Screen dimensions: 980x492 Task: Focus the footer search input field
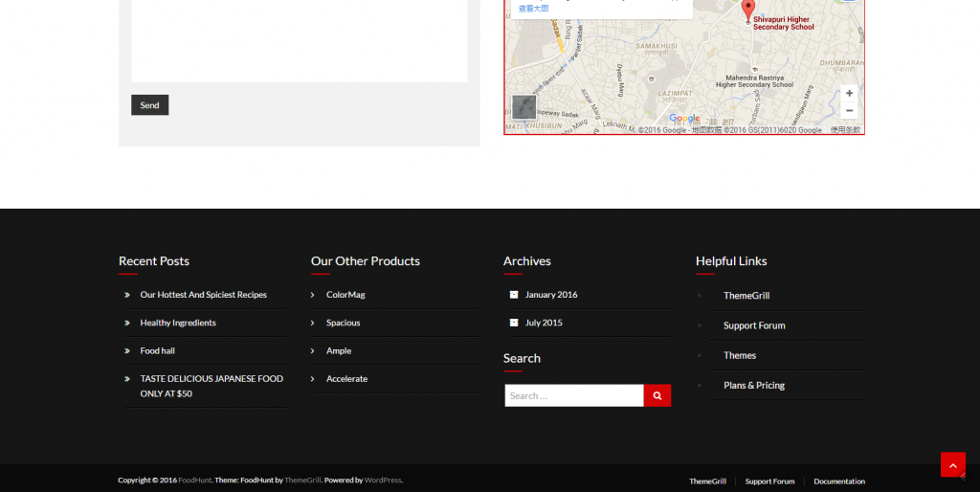point(574,395)
